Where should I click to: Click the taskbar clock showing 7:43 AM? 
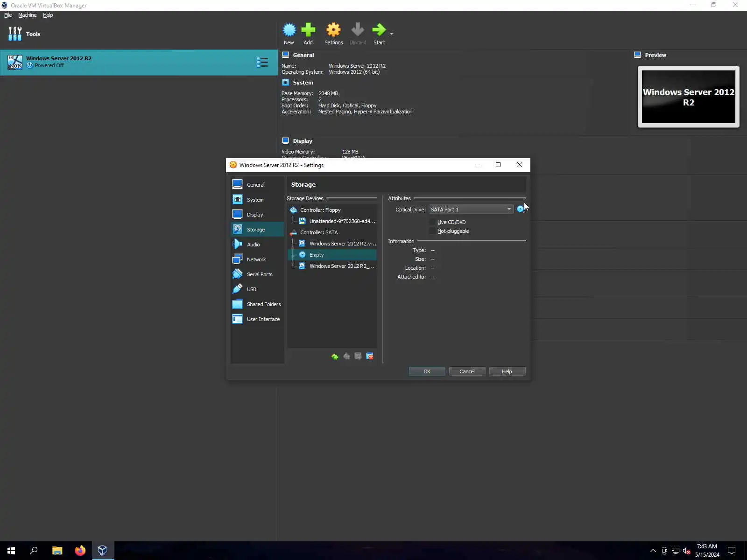tap(707, 551)
